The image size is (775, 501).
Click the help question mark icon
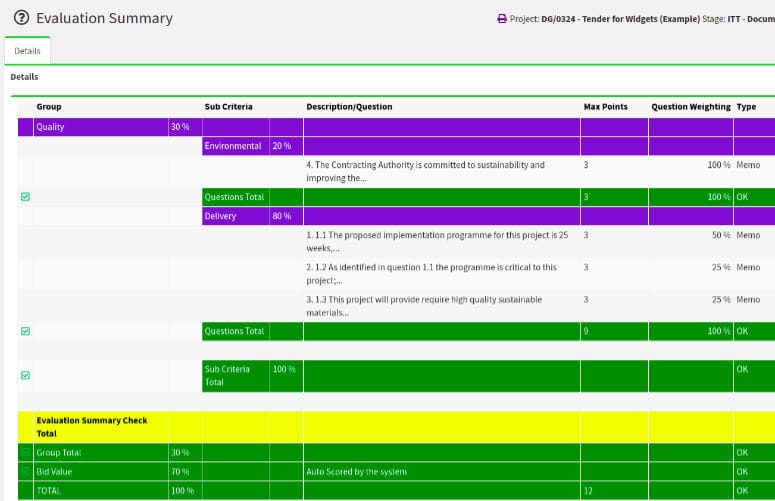pos(21,18)
